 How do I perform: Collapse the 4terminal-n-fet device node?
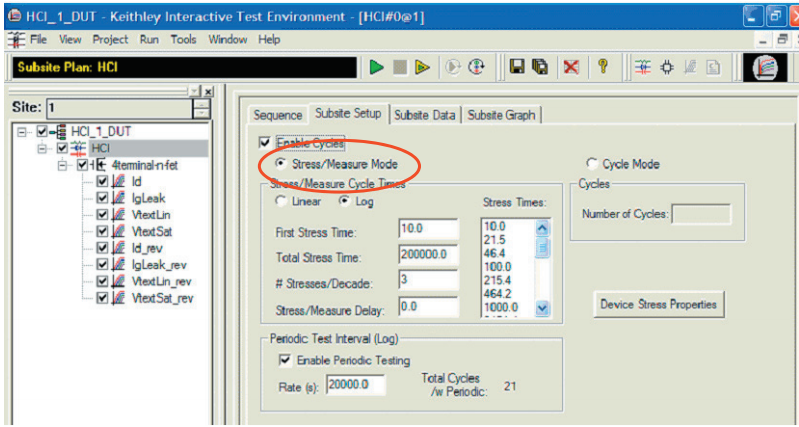click(64, 165)
